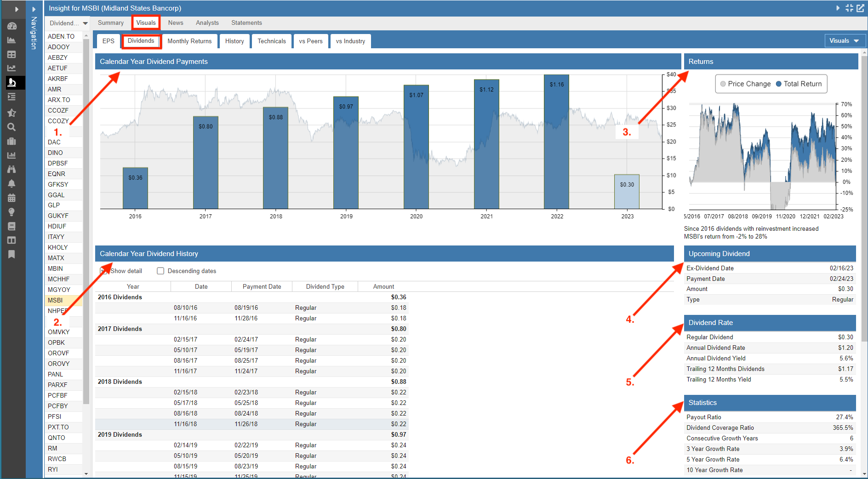The image size is (868, 479).
Task: Select ticker ADEN.TO in the list
Action: tap(63, 36)
